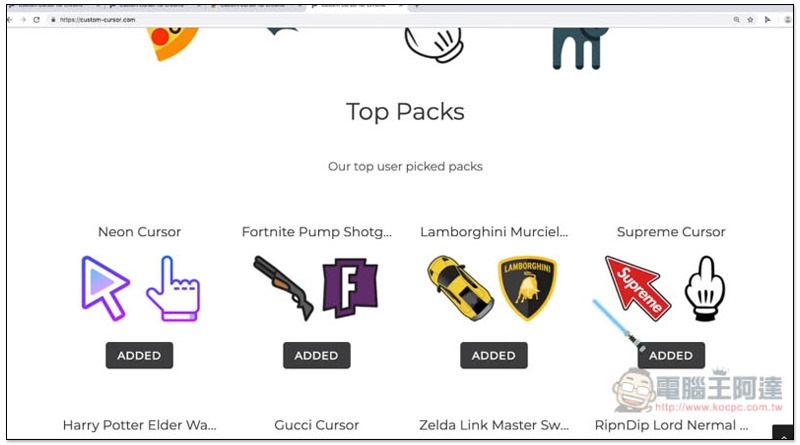
Task: Open the Harry Potter Elder Wand pack link
Action: click(x=139, y=425)
